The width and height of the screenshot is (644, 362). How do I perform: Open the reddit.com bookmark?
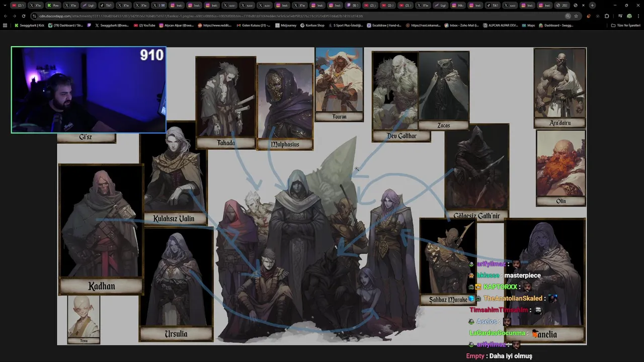[x=215, y=25]
